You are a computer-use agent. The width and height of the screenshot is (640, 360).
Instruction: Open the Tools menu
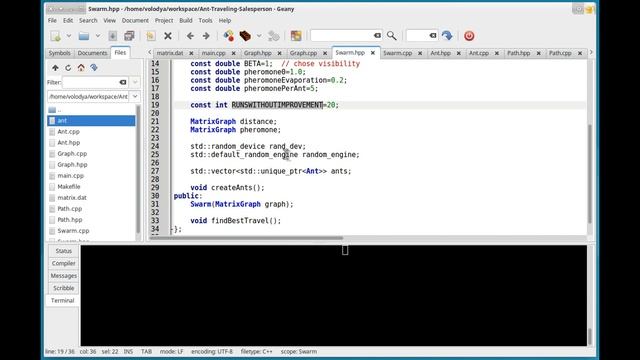(205, 20)
